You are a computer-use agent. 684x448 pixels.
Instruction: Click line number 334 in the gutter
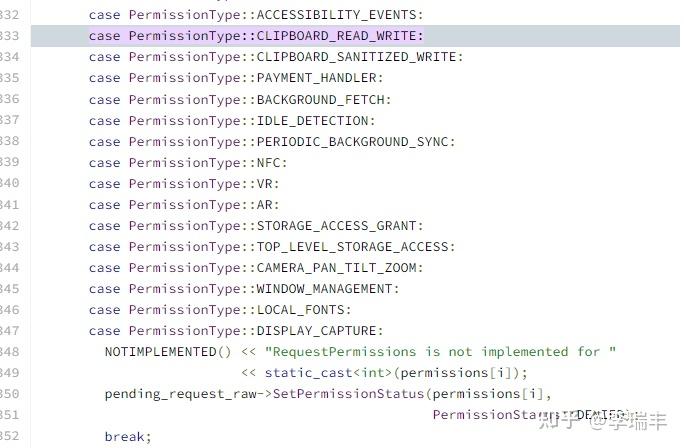click(12, 57)
